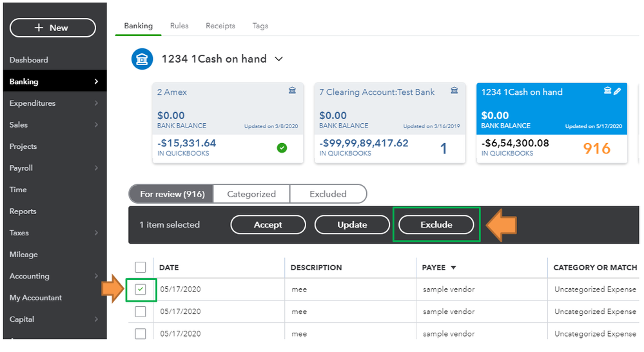Screen dimensions: 644x352
Task: Uncheck the selected first 05/17/2020 transaction
Action: coord(141,289)
